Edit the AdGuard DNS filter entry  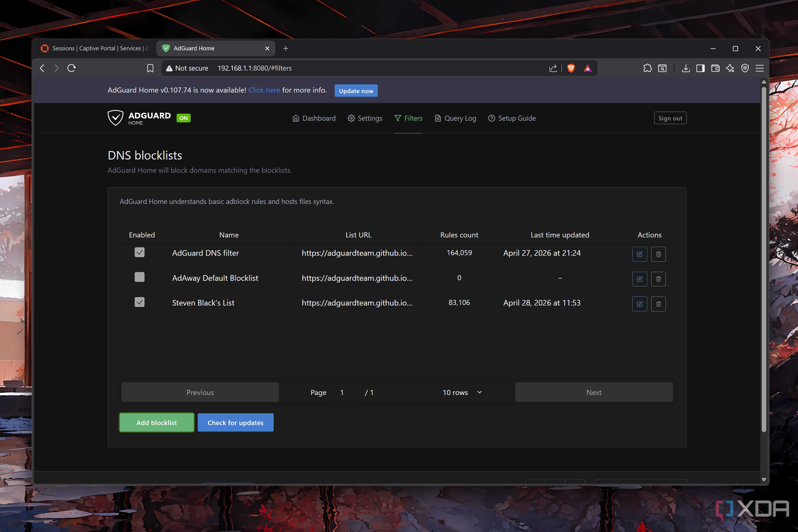640,254
